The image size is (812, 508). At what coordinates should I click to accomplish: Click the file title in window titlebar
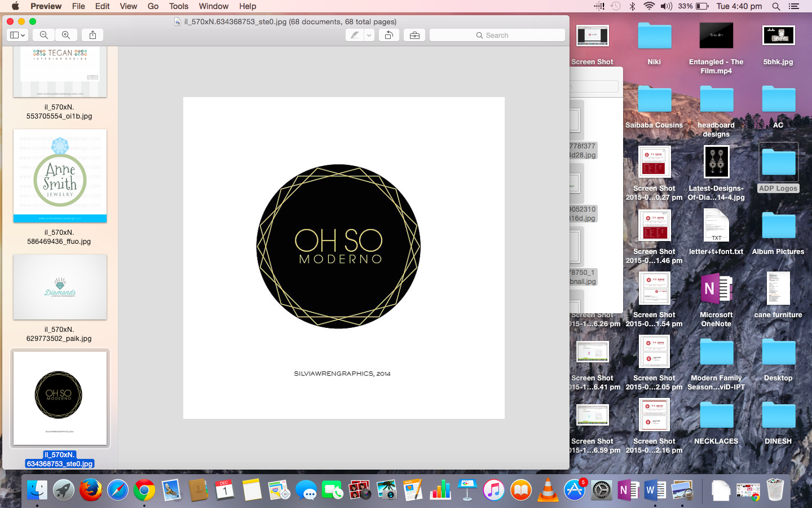coord(290,21)
